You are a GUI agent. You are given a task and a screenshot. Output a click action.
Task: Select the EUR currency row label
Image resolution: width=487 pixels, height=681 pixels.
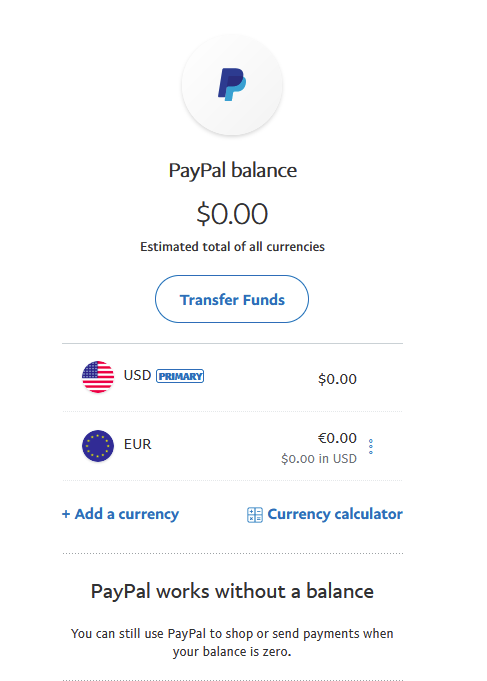click(x=138, y=444)
